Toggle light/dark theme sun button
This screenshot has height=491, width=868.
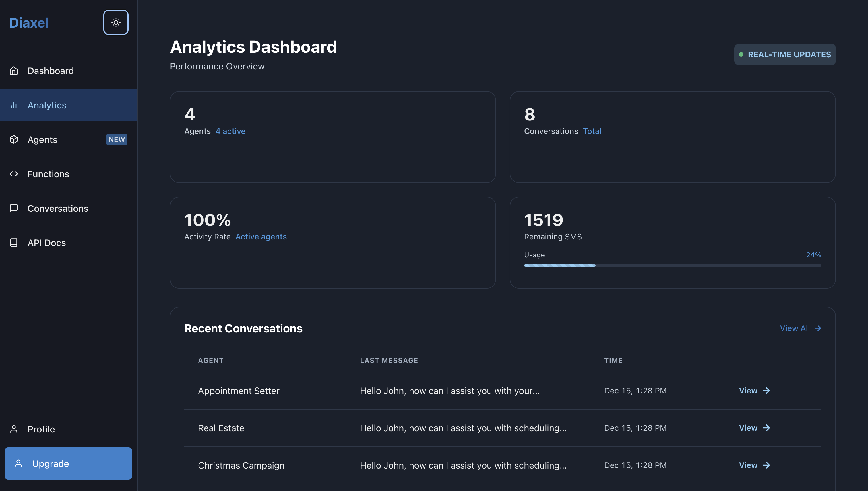pyautogui.click(x=116, y=22)
